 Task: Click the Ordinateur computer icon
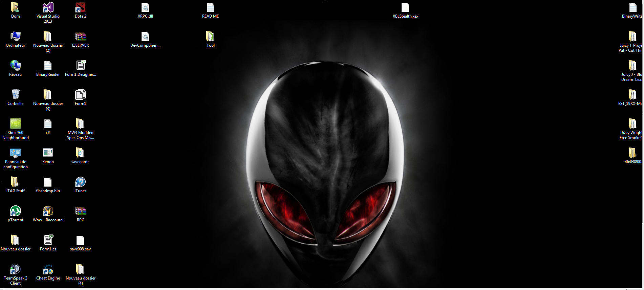[16, 37]
